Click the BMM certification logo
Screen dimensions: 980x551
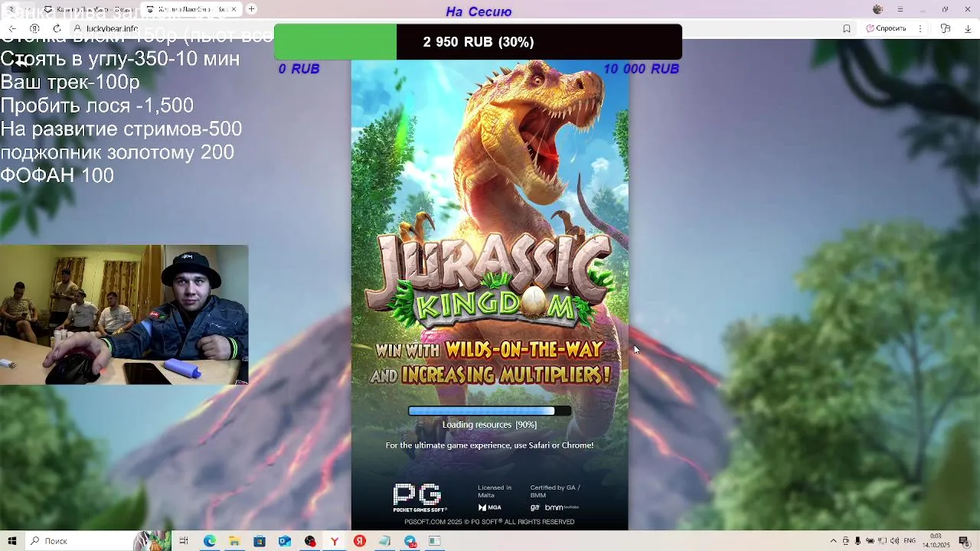click(561, 507)
